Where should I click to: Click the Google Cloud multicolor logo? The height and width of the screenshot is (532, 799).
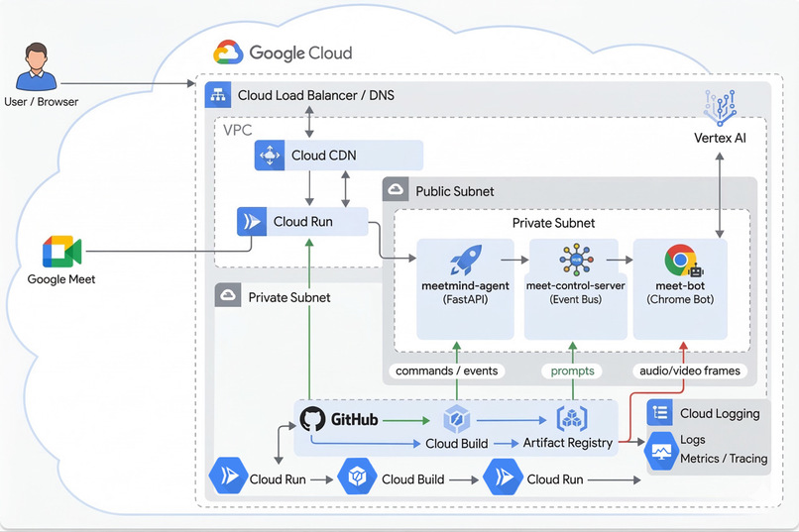point(228,52)
